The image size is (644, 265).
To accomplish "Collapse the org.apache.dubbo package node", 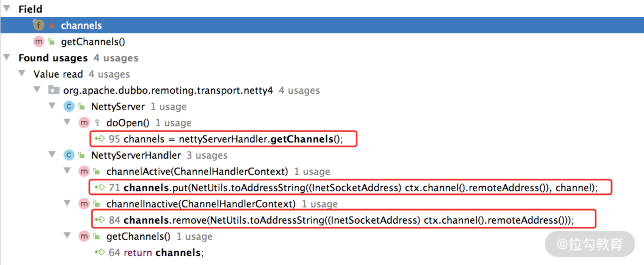I will tap(37, 90).
